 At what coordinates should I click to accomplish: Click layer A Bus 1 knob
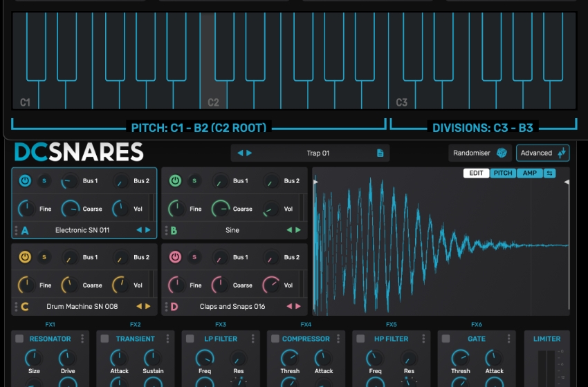pyautogui.click(x=69, y=181)
